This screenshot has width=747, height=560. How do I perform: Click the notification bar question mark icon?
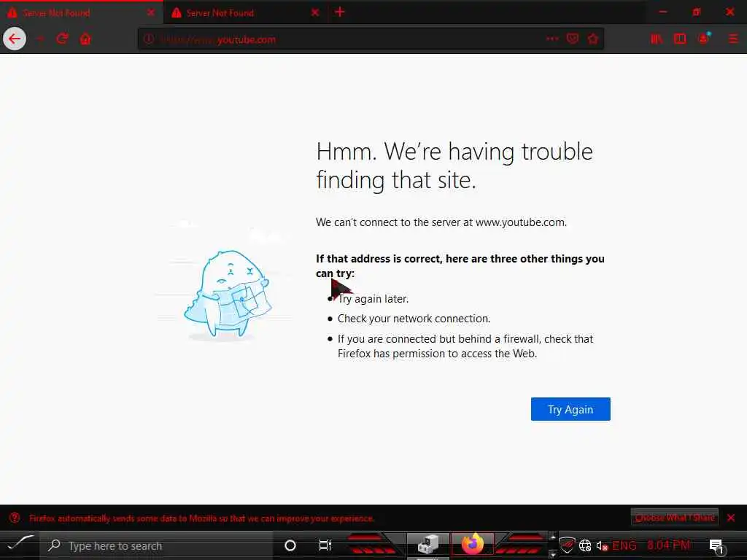pos(15,518)
